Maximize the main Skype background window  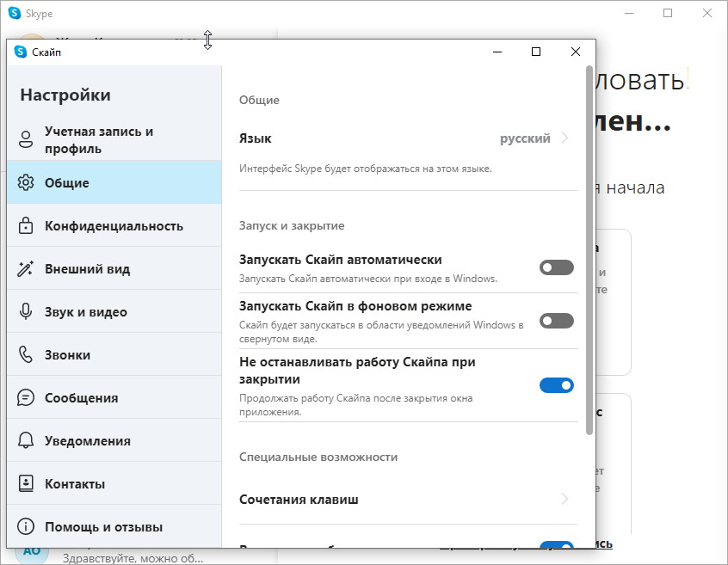pos(668,13)
